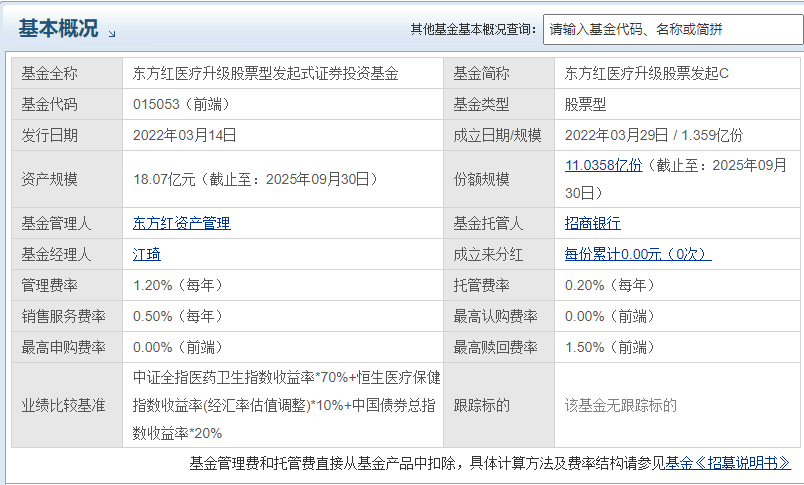
Task: Click the 托管费率 row label
Action: (x=481, y=285)
